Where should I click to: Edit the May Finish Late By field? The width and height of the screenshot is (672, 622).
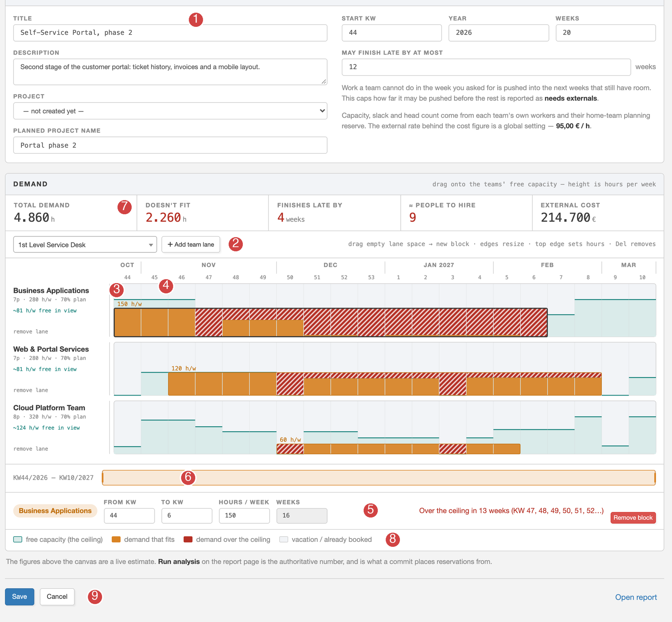[x=486, y=67]
